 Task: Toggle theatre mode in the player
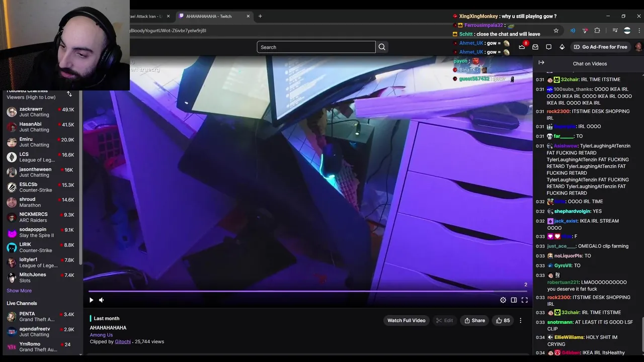(x=514, y=300)
